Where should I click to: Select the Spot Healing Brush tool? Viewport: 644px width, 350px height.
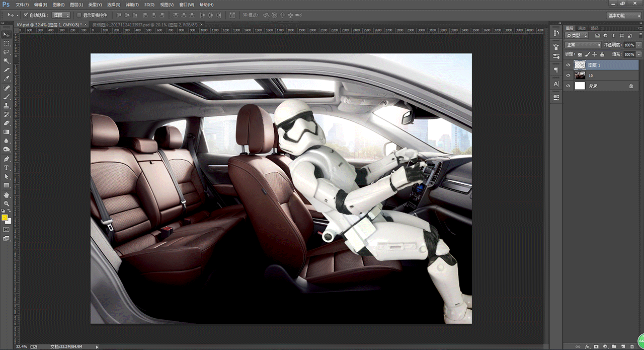tap(7, 88)
